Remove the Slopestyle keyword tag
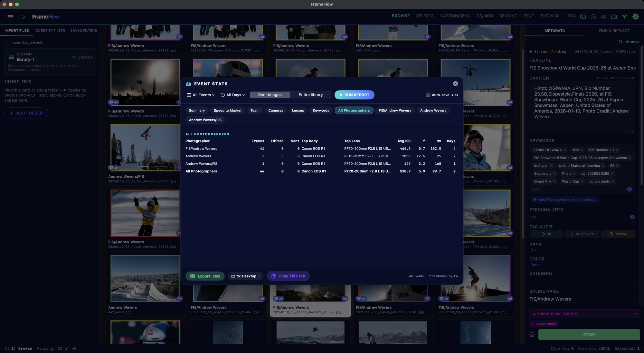Image resolution: width=644 pixels, height=353 pixels. pos(554,174)
